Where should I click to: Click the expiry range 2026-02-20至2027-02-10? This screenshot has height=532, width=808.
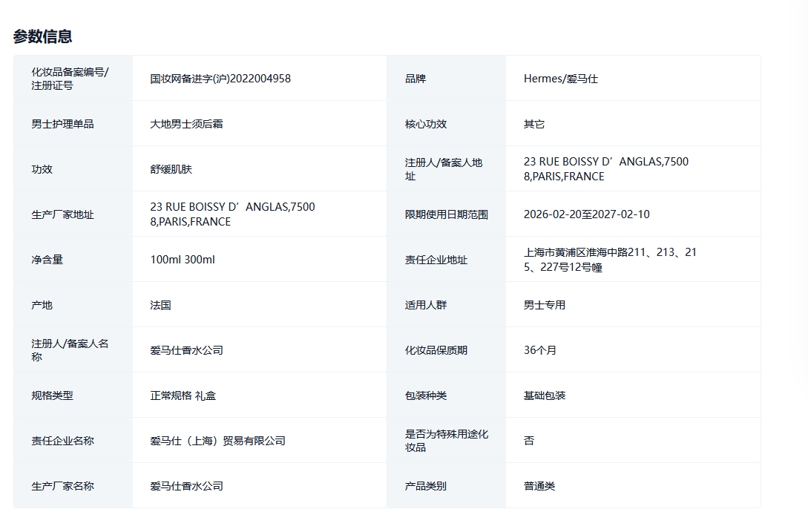[x=586, y=214]
